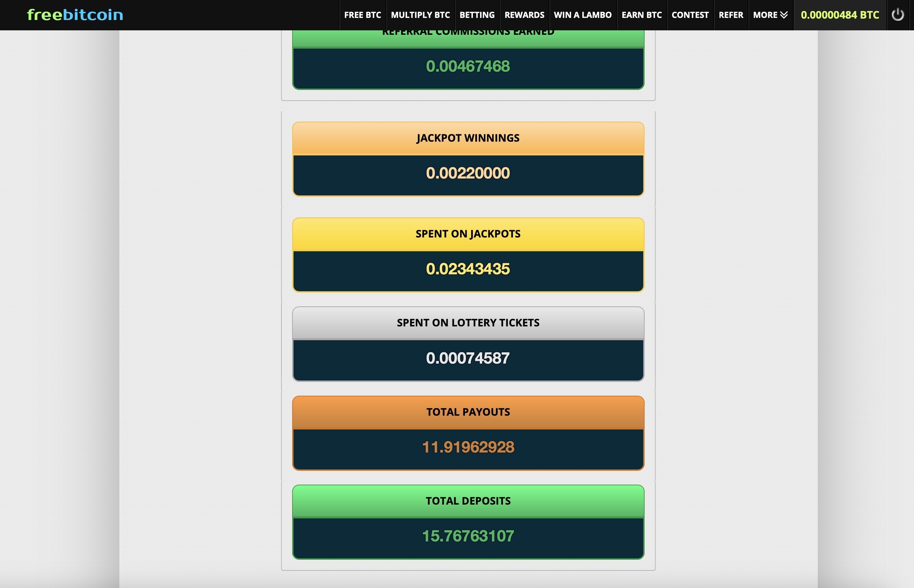Open the CONTEST page
Viewport: 914px width, 588px height.
pos(690,15)
